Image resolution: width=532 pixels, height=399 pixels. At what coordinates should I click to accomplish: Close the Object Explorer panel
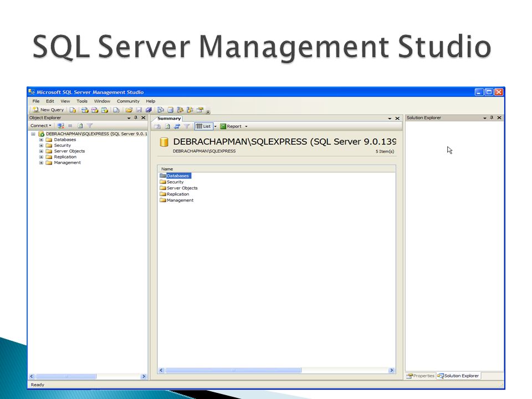click(x=143, y=117)
